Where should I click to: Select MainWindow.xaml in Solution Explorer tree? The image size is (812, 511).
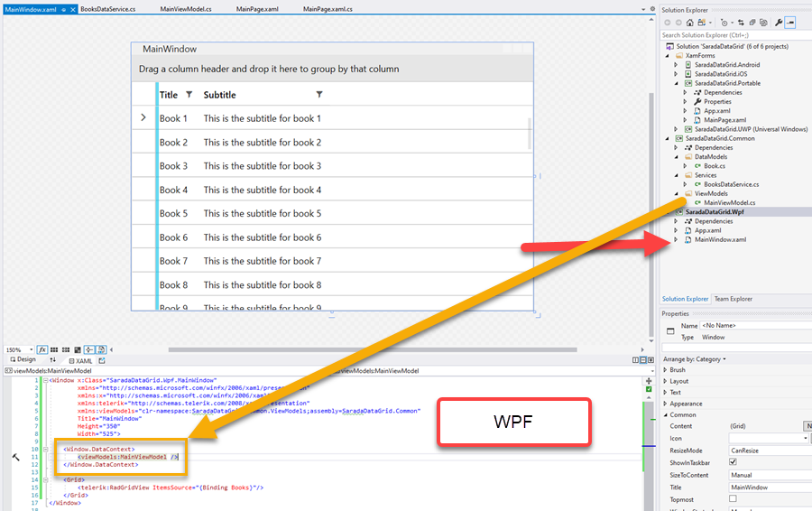(720, 240)
